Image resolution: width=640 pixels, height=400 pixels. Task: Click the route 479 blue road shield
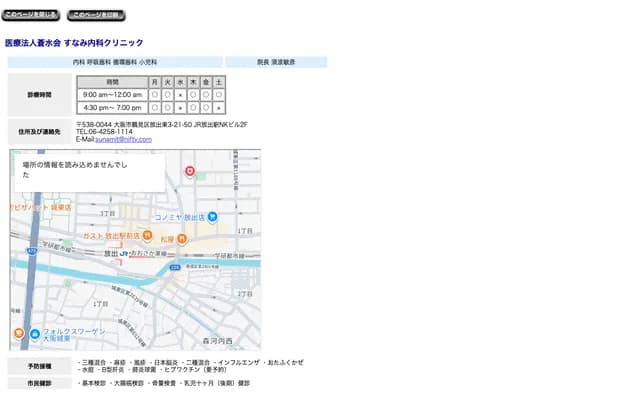coord(32,251)
